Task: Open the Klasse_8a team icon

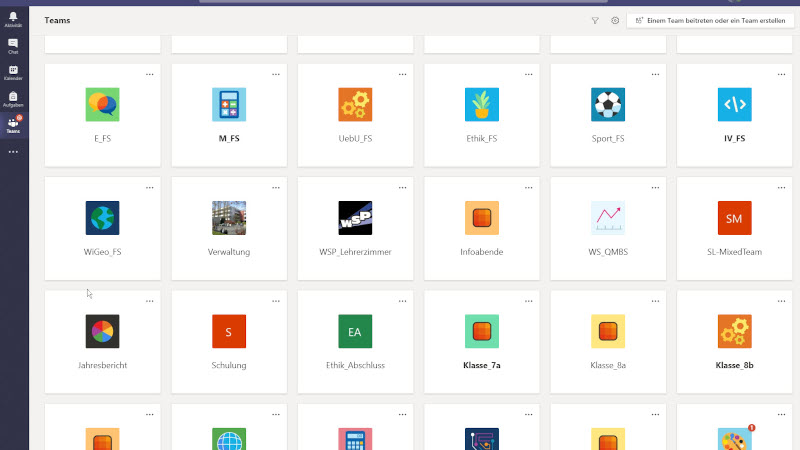Action: [608, 331]
